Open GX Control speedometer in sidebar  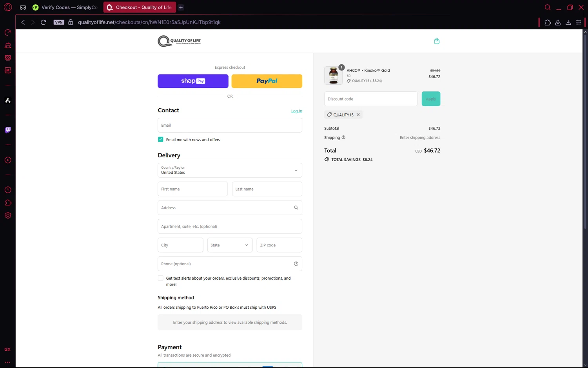[x=8, y=33]
